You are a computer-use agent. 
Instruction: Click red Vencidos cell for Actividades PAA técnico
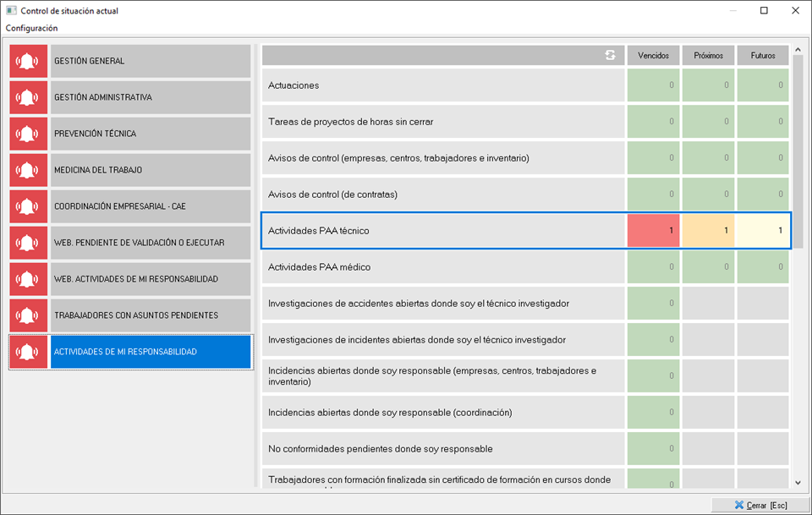653,231
